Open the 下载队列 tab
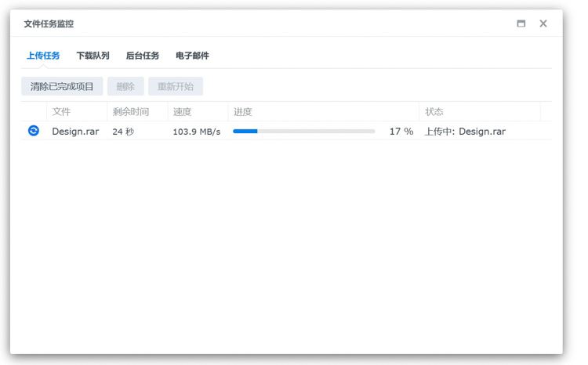The height and width of the screenshot is (365, 588). point(93,56)
